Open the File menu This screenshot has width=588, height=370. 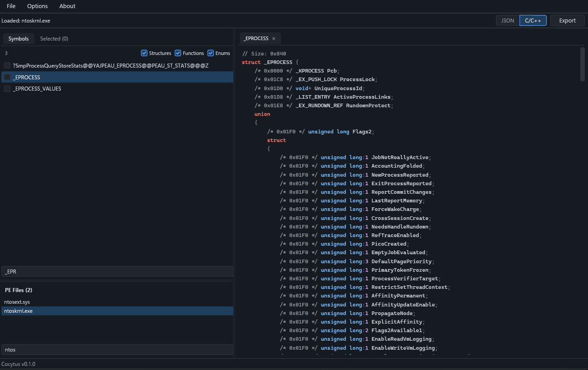click(11, 6)
